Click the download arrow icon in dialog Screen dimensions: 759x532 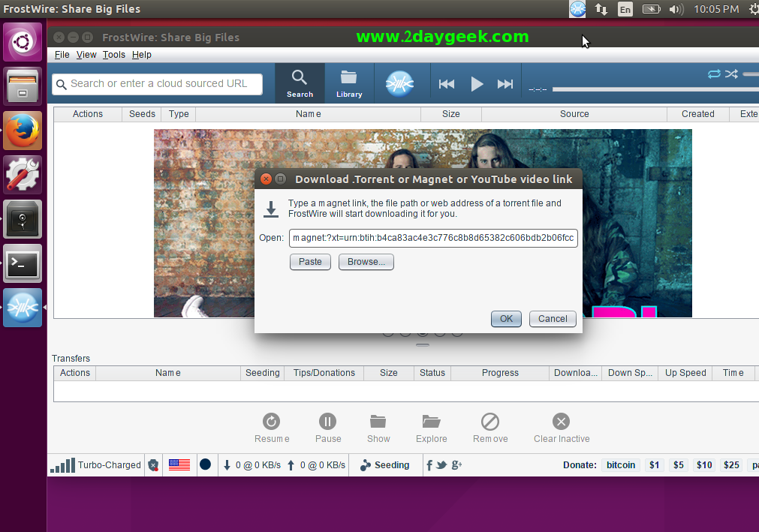(271, 209)
